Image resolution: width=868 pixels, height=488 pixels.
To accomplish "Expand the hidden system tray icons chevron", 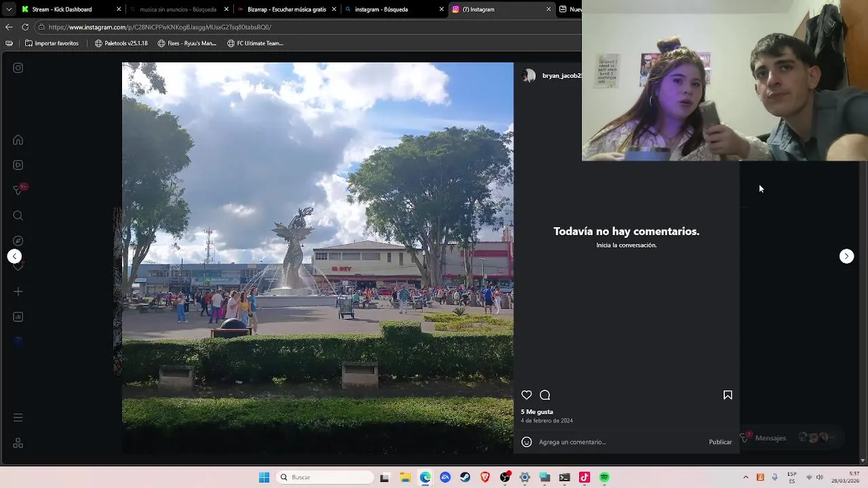I will click(x=745, y=477).
